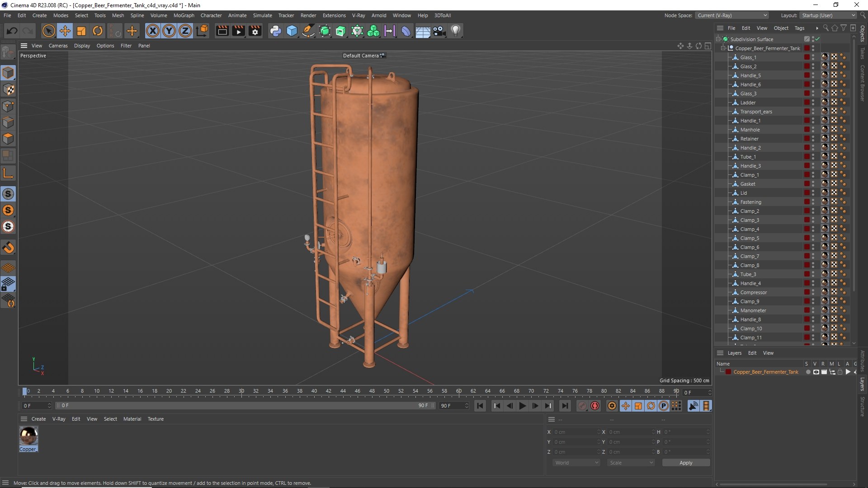Switch to Model mode cube icon

click(x=8, y=73)
